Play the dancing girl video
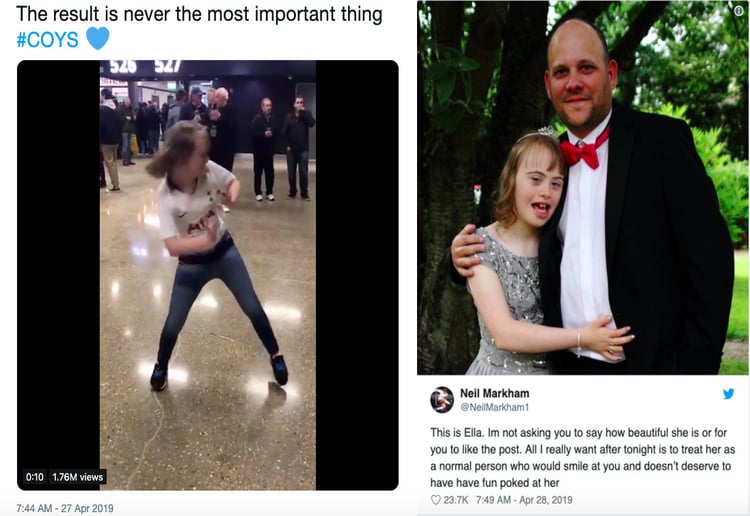 (208, 275)
